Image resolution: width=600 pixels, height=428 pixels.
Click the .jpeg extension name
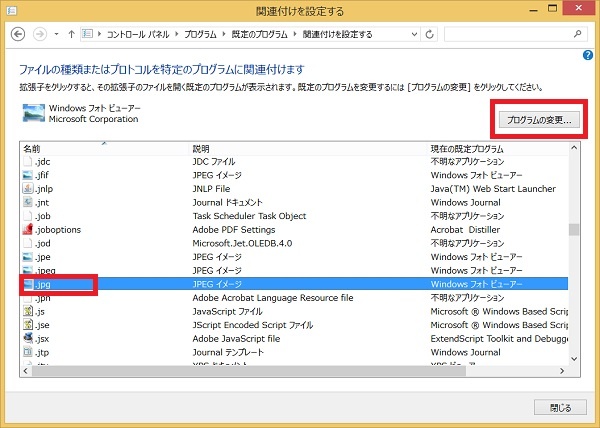pos(45,271)
